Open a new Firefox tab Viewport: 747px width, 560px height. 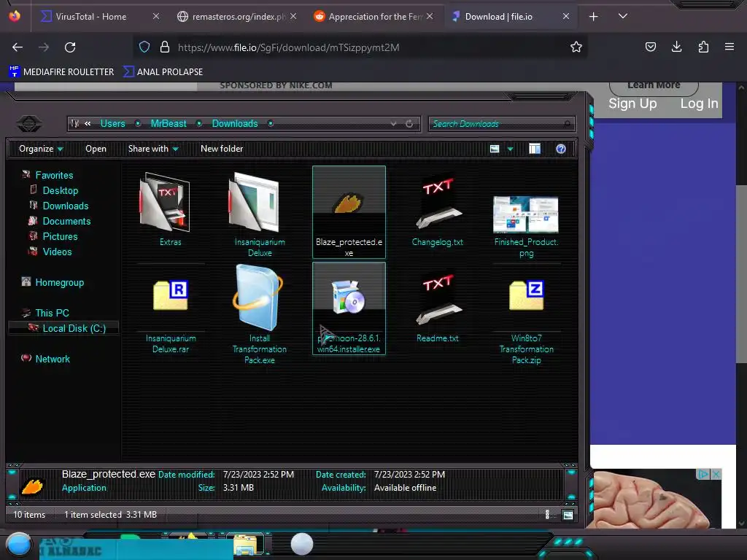(x=594, y=17)
